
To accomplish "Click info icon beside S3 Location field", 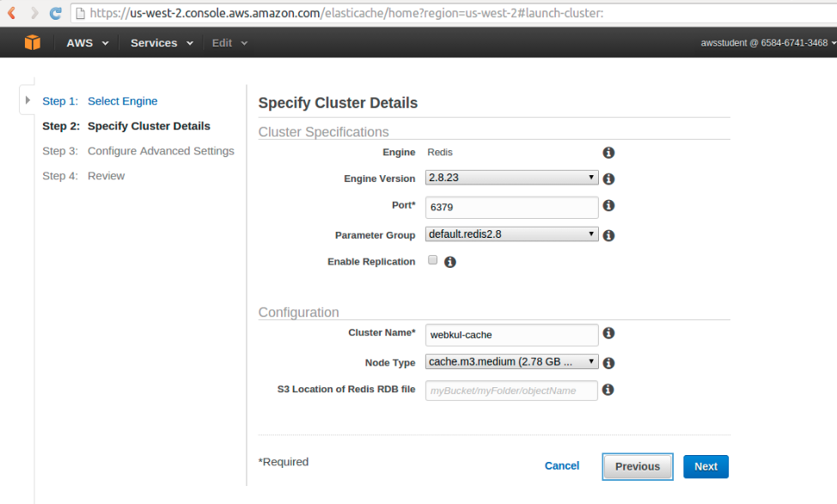I will tap(608, 389).
